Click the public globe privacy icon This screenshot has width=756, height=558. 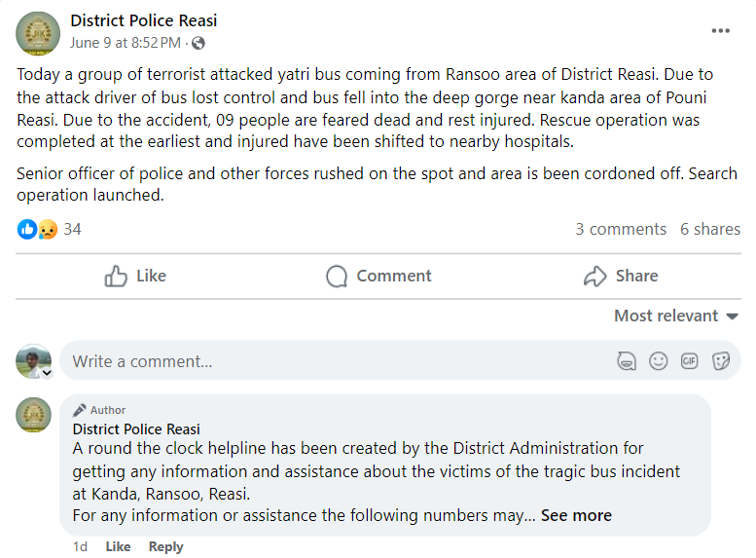199,43
